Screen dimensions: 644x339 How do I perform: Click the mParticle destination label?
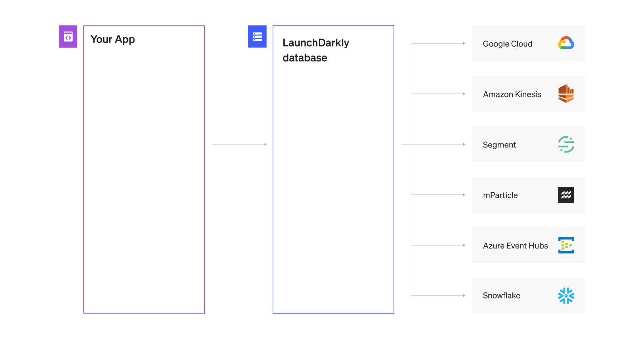[x=500, y=195]
